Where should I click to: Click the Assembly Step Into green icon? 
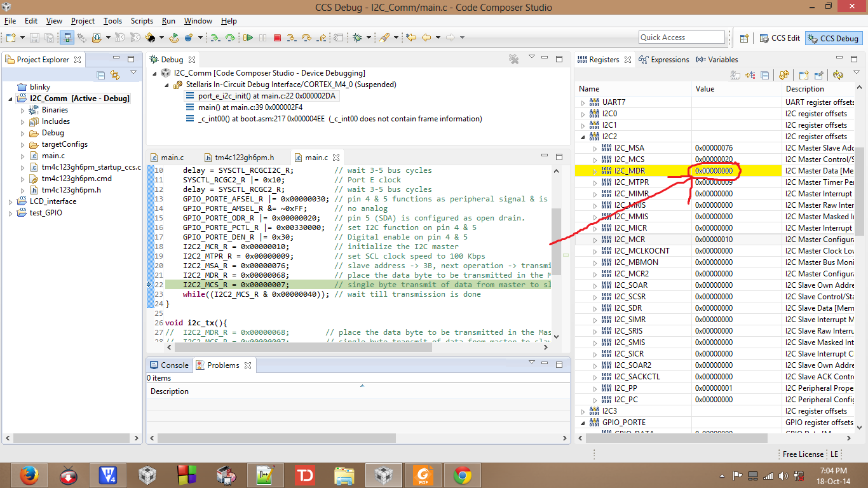click(215, 38)
